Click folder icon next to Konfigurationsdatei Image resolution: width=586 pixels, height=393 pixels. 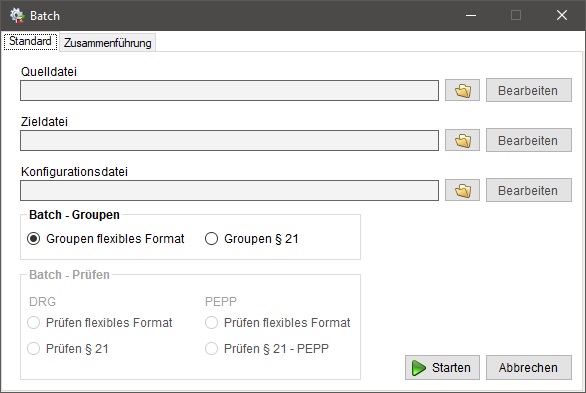click(x=462, y=191)
